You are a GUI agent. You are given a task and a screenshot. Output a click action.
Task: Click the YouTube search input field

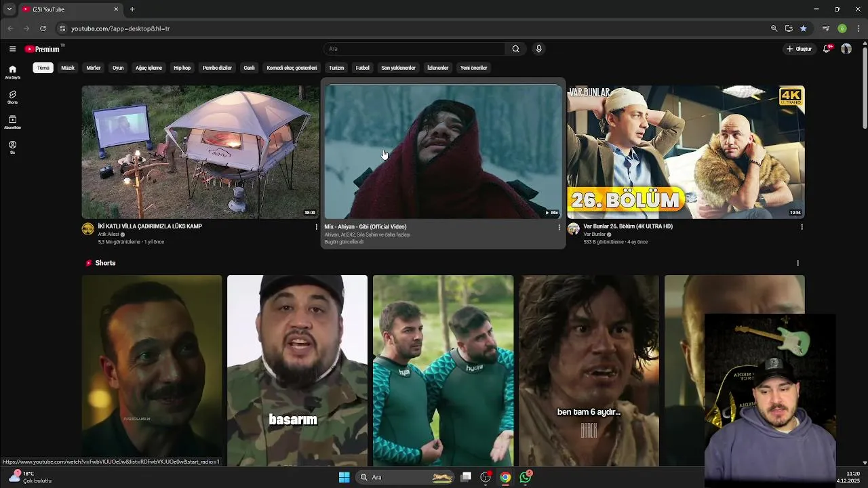[414, 49]
